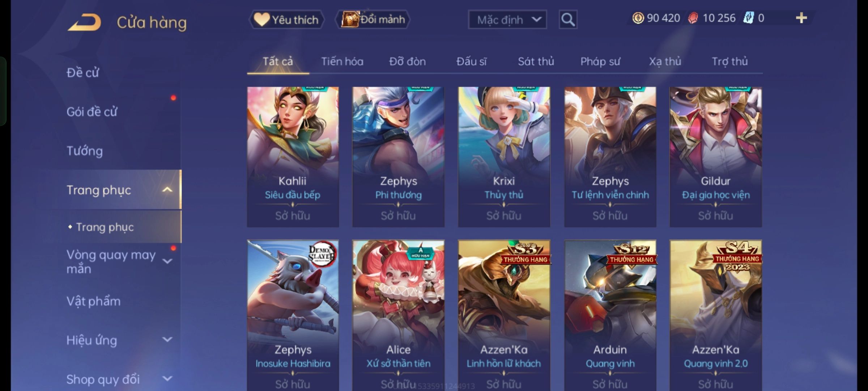
Task: Expand Vòng quay may mắn section
Action: [167, 261]
